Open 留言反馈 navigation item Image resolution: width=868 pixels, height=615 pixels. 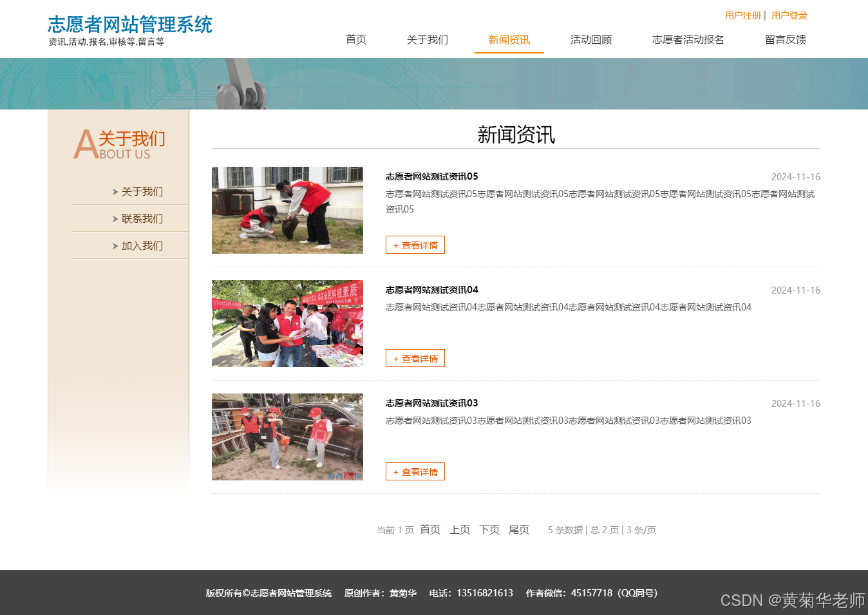pyautogui.click(x=786, y=40)
